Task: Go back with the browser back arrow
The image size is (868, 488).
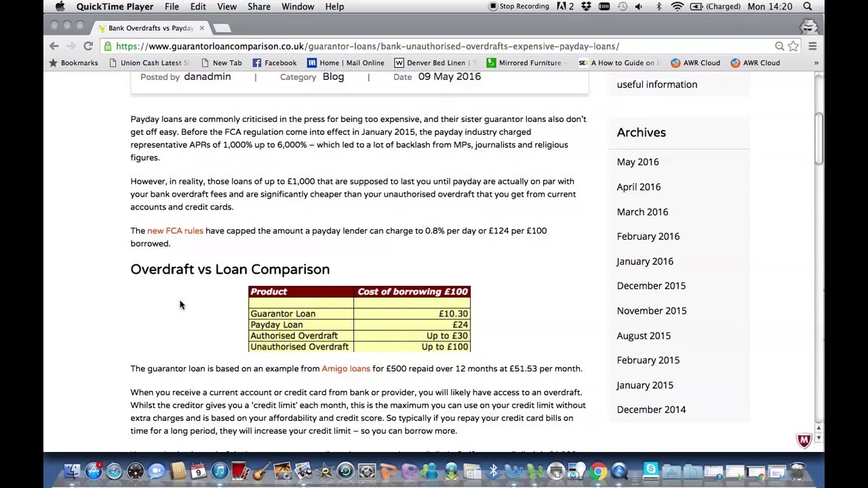Action: pos(54,46)
